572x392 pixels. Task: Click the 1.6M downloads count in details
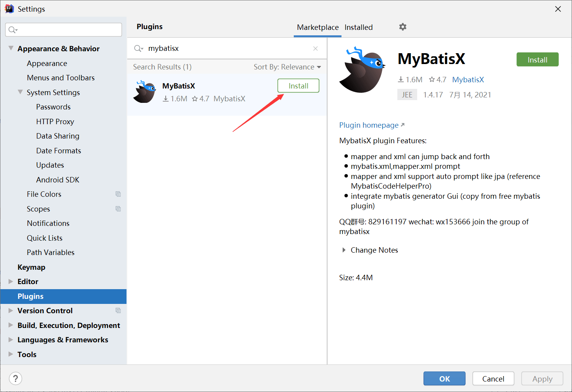point(410,80)
